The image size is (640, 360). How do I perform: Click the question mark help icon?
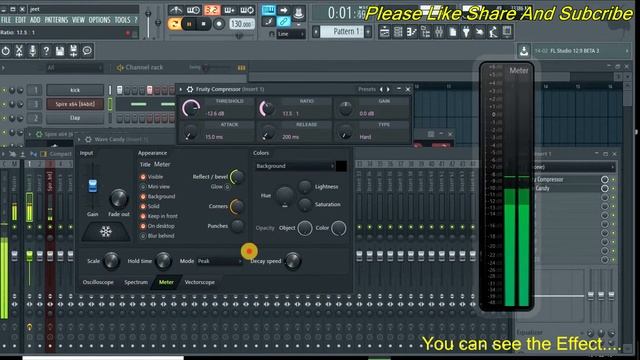46,51
